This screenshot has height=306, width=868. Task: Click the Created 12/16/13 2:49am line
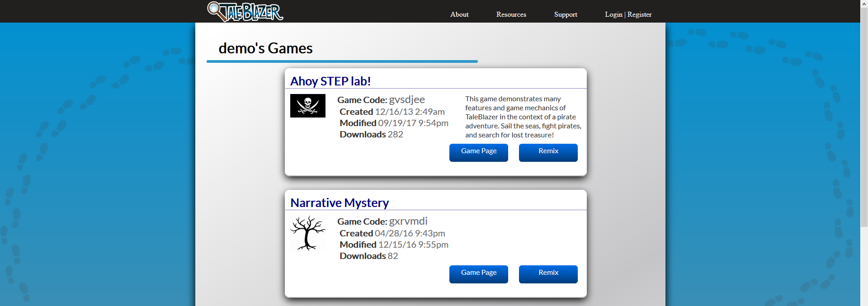pos(392,112)
